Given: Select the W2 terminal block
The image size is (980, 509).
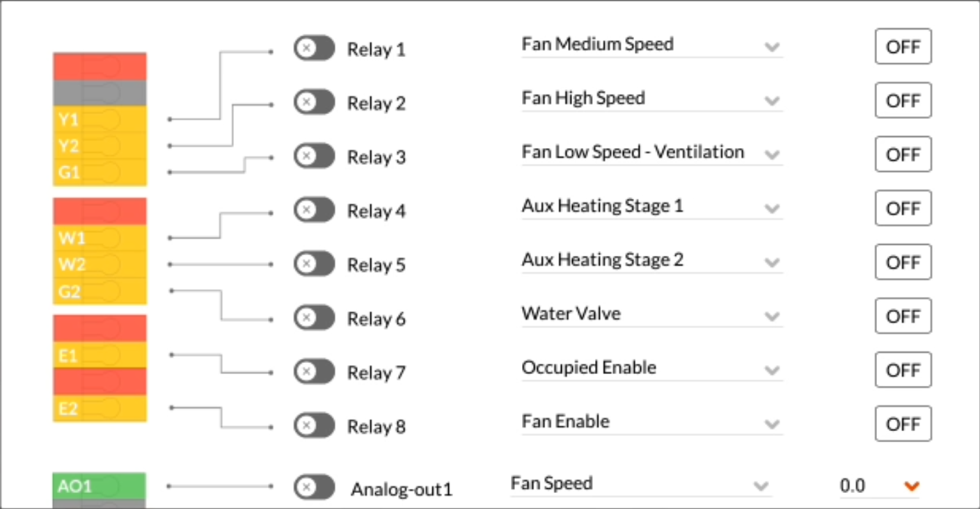Looking at the screenshot, I should (100, 265).
